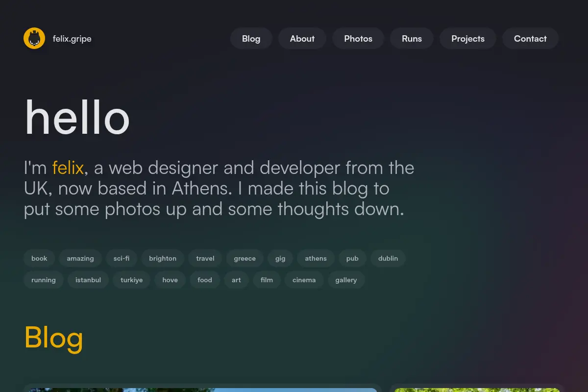Select the food tag
This screenshot has width=588, height=392.
(205, 280)
